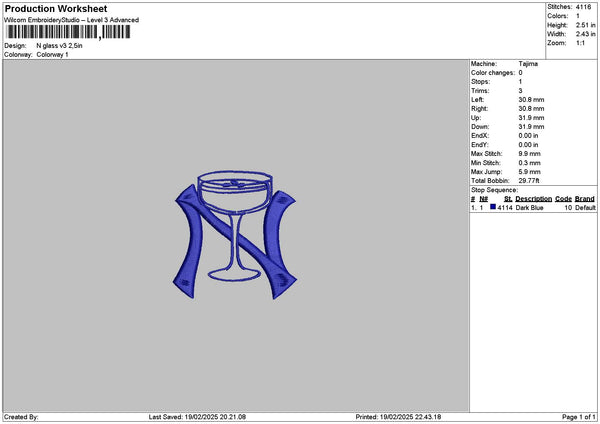Select the Wilcom EmbroideryStudio Level 3 Advanced text
The height and width of the screenshot is (424, 600).
[72, 20]
